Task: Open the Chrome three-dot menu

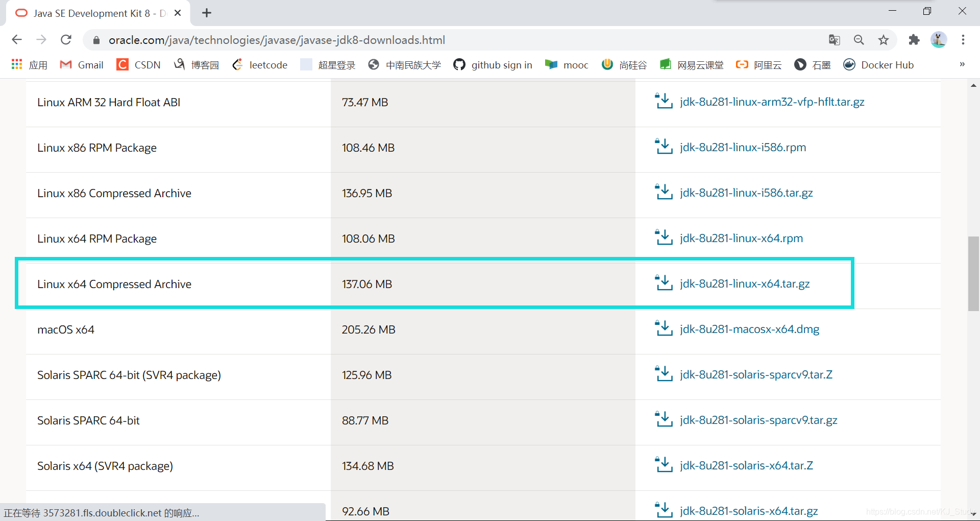Action: click(x=963, y=40)
